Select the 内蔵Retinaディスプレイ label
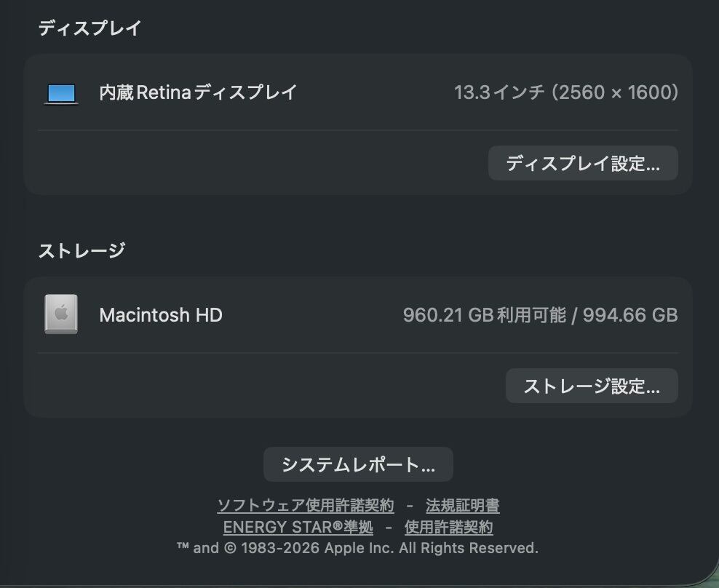The width and height of the screenshot is (719, 588). point(198,92)
